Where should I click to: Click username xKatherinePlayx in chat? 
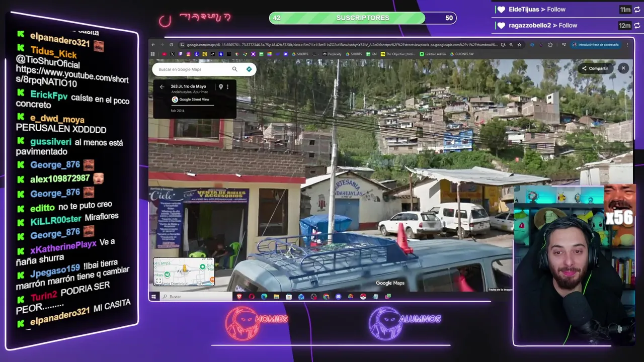(x=63, y=247)
